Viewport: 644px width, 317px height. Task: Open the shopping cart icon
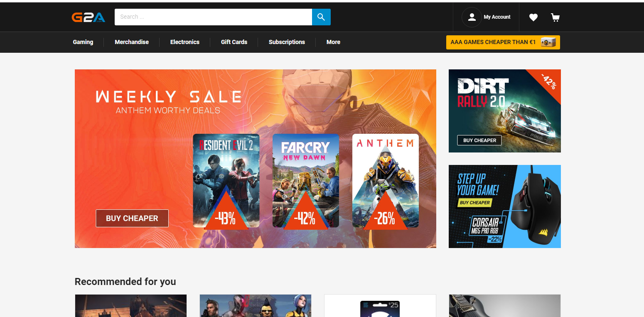coord(555,17)
